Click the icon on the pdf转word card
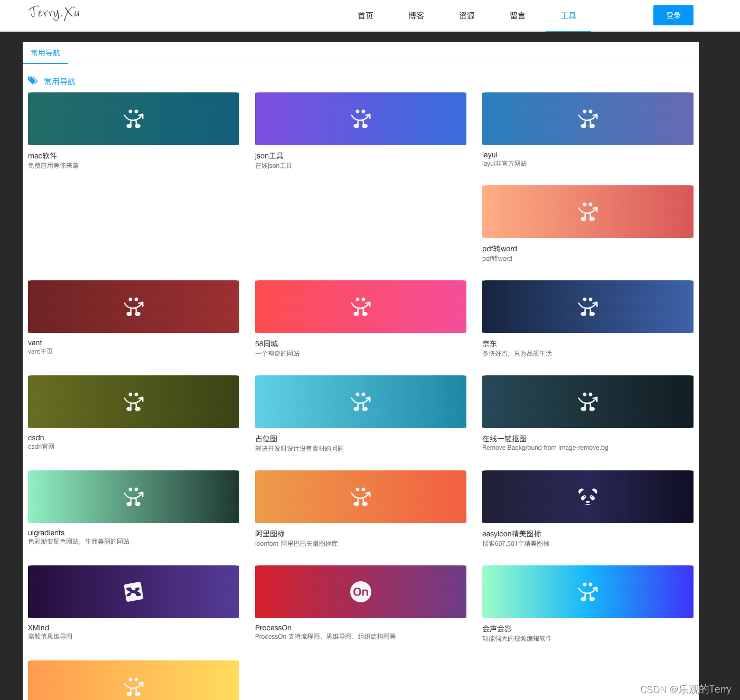Image resolution: width=740 pixels, height=700 pixels. tap(588, 212)
